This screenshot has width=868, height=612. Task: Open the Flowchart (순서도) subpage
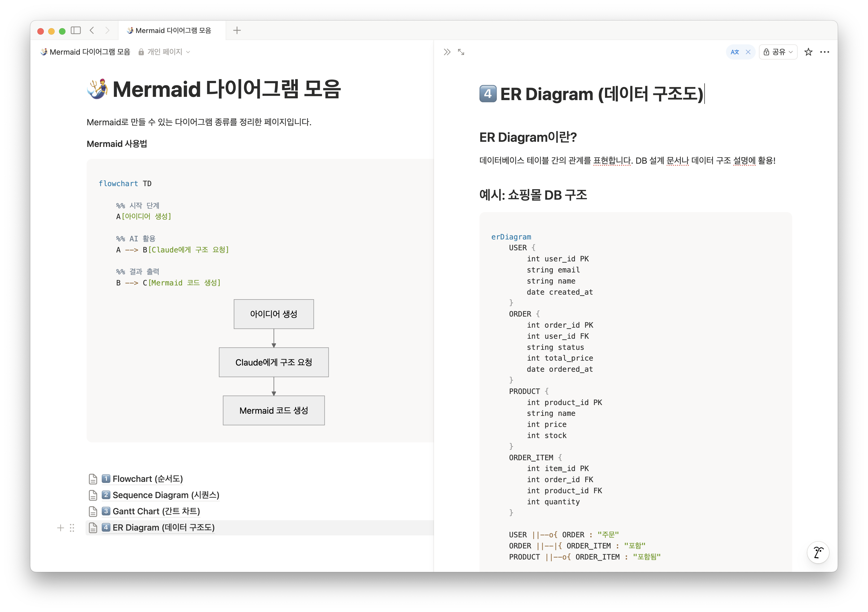pos(147,479)
